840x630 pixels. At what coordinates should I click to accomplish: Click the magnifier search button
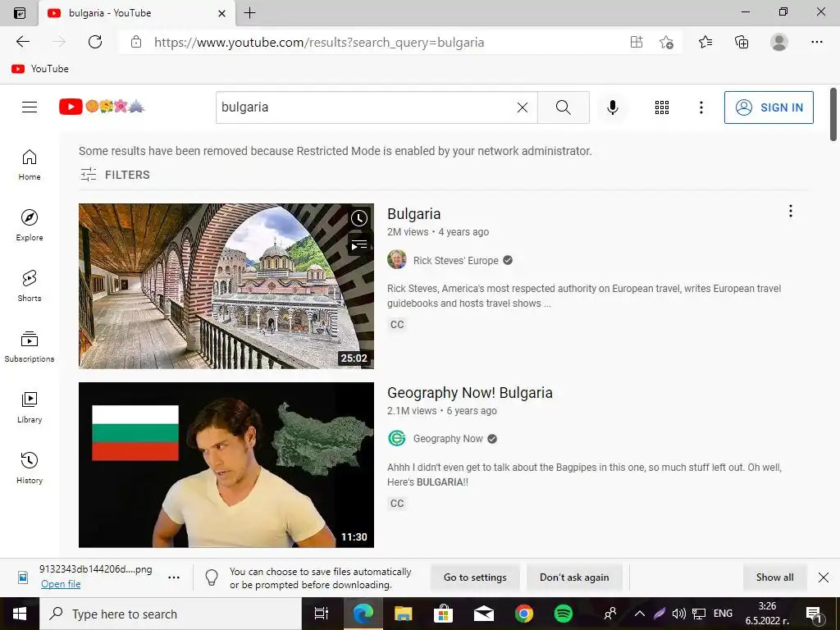coord(563,107)
